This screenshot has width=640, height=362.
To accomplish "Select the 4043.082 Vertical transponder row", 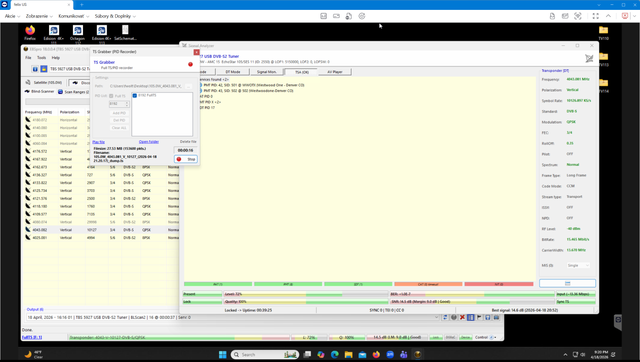I will tap(101, 230).
